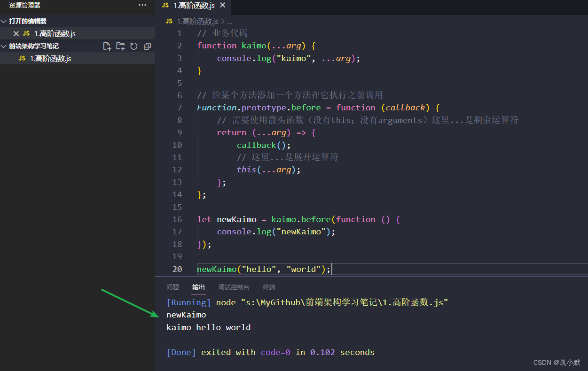Click the callback parameter on line 7
The height and width of the screenshot is (371, 588).
point(405,108)
